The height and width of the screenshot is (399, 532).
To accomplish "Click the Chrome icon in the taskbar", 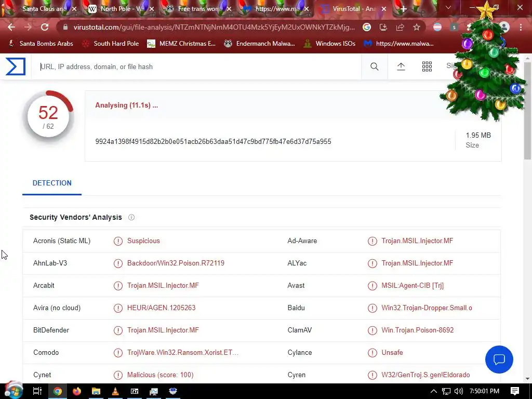I will [58, 391].
